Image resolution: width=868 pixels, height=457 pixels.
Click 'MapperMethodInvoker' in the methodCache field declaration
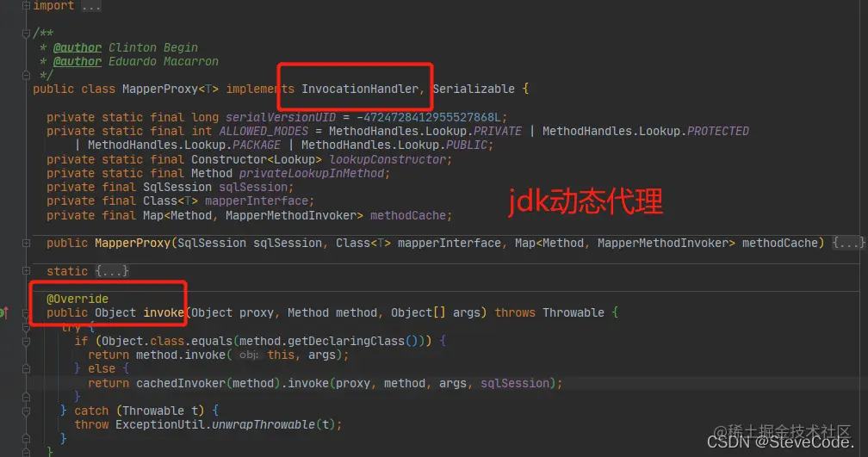point(291,215)
